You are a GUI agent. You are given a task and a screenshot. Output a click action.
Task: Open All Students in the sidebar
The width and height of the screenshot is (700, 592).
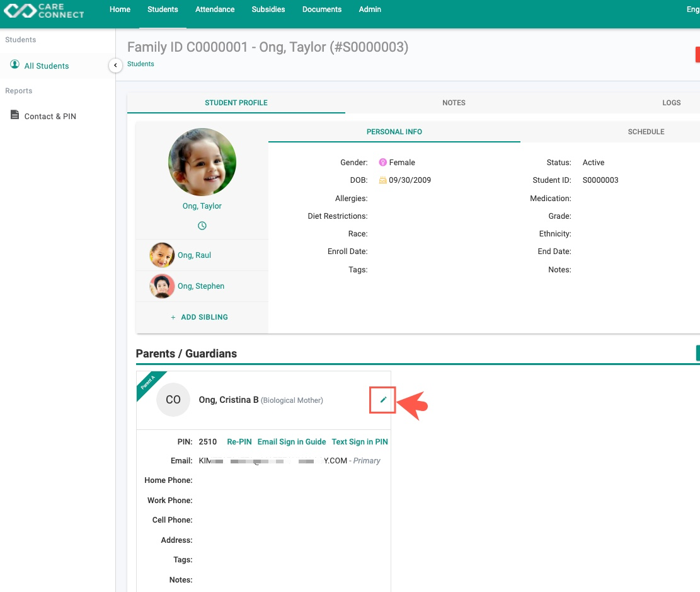coord(47,66)
